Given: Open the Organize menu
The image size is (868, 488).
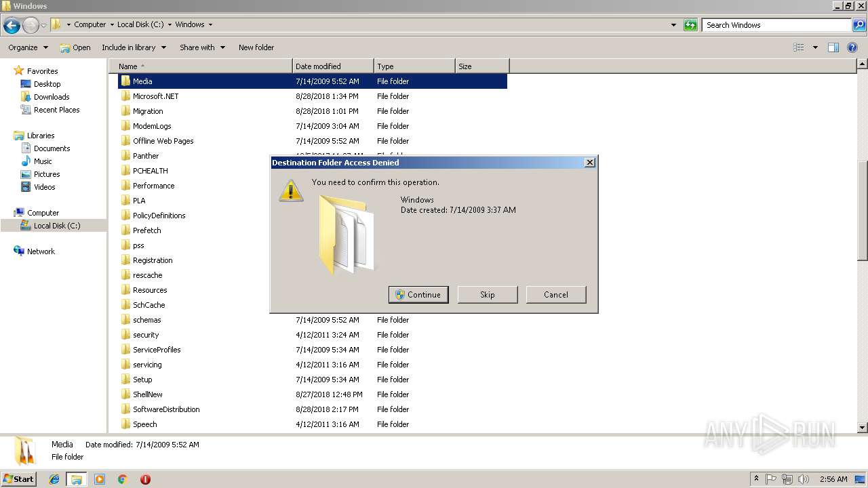Looking at the screenshot, I should [28, 47].
